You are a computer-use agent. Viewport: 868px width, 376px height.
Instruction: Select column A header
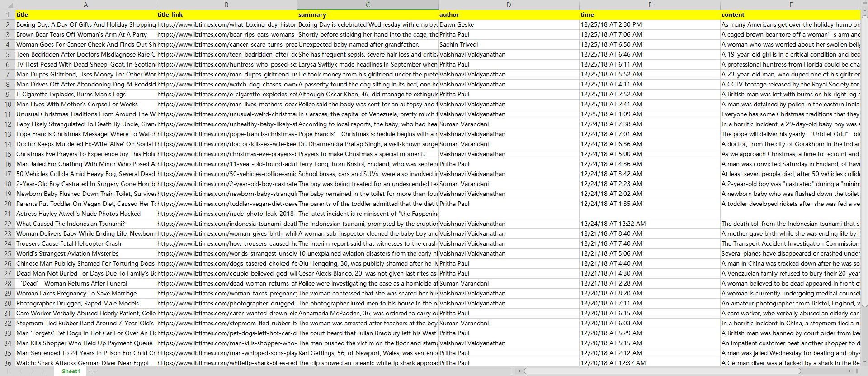85,5
